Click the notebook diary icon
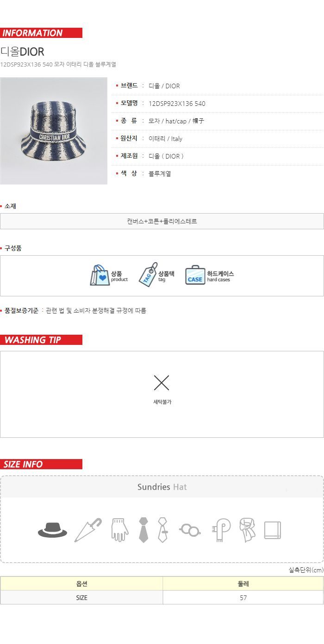 (273, 530)
